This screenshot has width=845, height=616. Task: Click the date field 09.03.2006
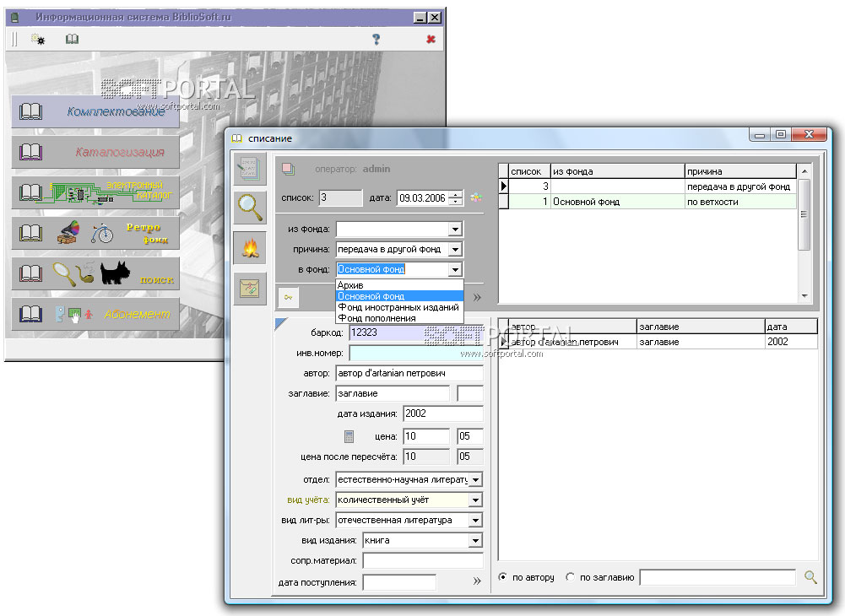click(x=424, y=197)
